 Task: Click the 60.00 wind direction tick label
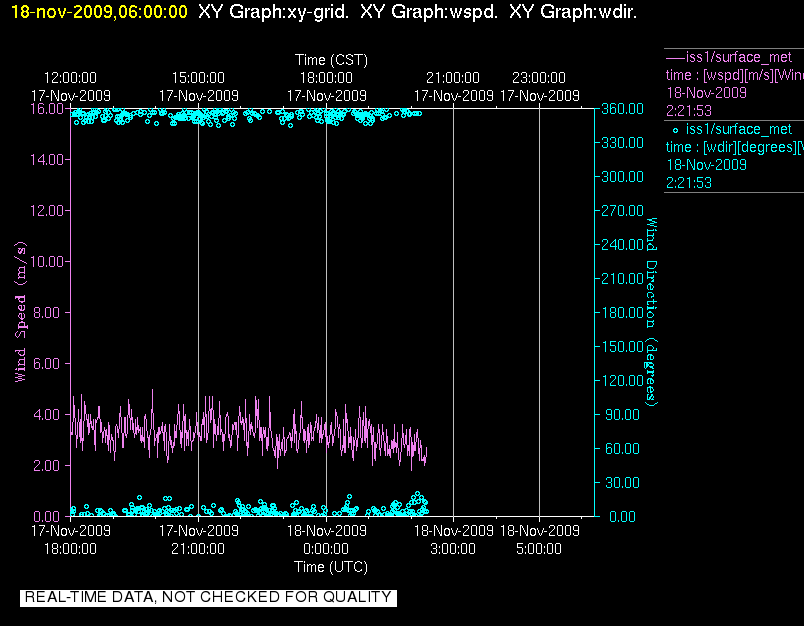point(622,449)
